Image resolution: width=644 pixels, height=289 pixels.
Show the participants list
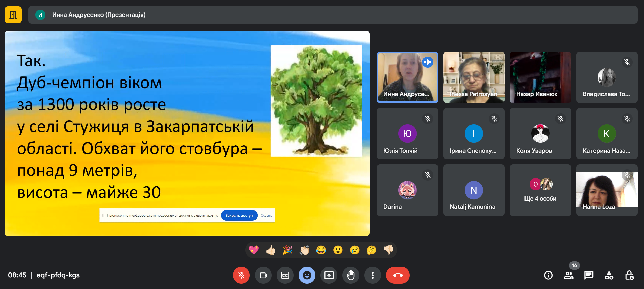tap(569, 275)
